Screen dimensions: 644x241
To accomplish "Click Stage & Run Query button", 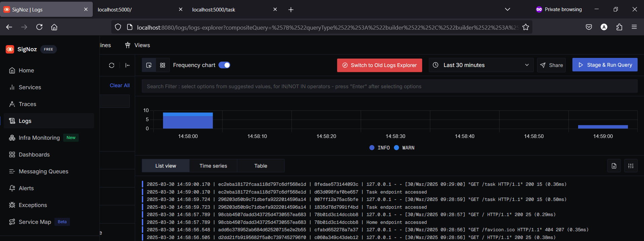I will pyautogui.click(x=605, y=65).
